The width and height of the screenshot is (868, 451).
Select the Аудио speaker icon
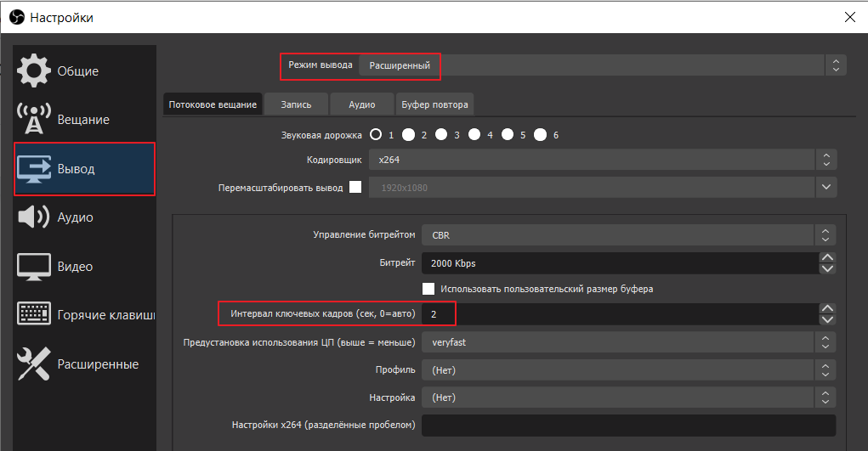[34, 217]
